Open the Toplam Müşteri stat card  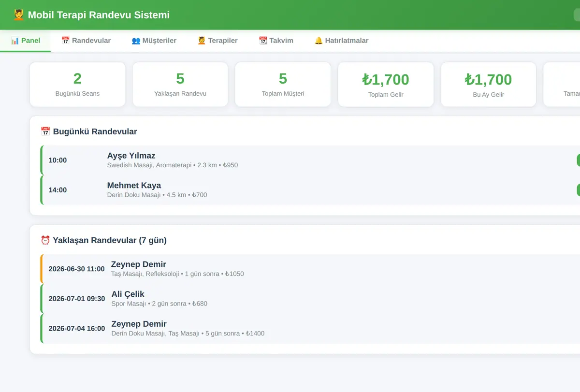[283, 85]
